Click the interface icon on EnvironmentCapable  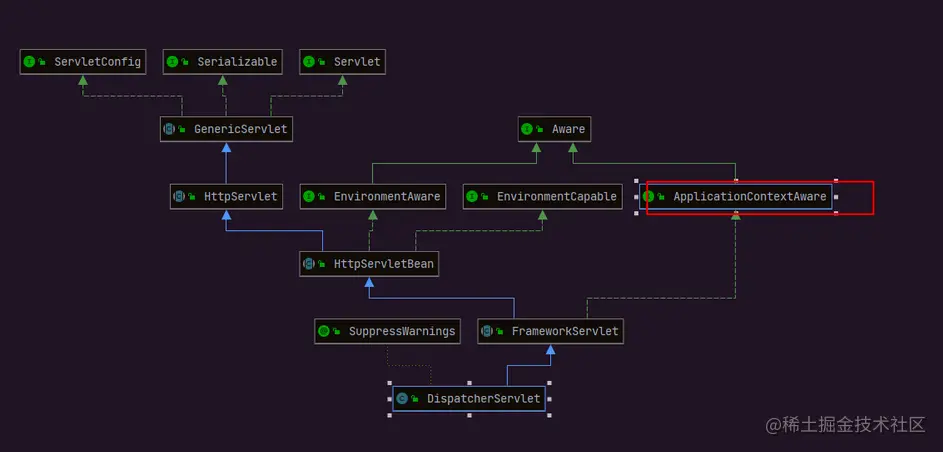(472, 197)
